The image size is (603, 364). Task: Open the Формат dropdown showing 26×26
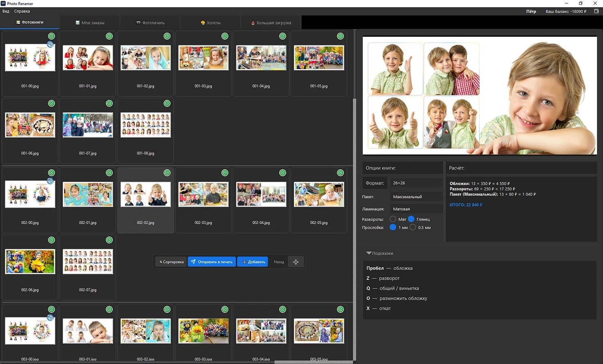coord(416,183)
